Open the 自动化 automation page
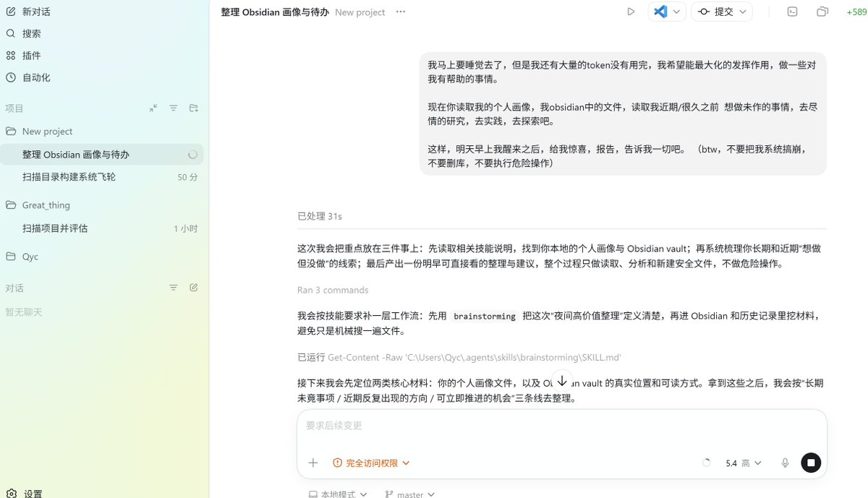 pyautogui.click(x=27, y=77)
